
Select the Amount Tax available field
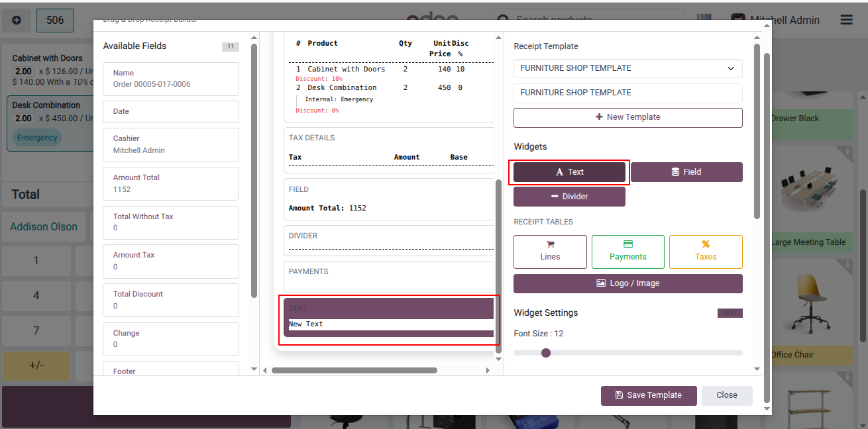[x=171, y=261]
